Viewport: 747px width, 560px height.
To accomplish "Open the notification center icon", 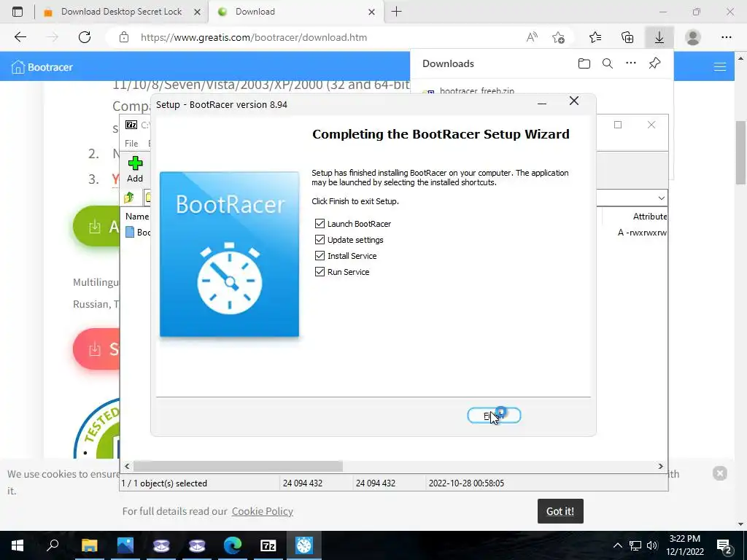I will [x=724, y=546].
